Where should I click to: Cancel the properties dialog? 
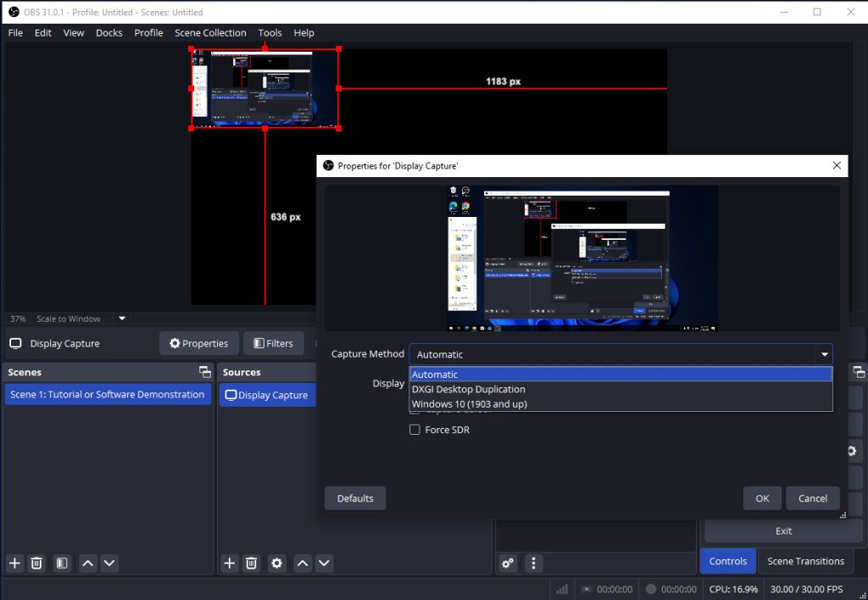(x=813, y=498)
